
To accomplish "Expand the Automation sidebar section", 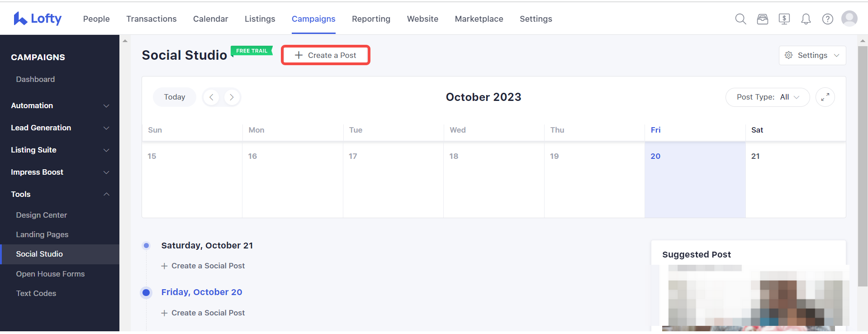I will 60,105.
